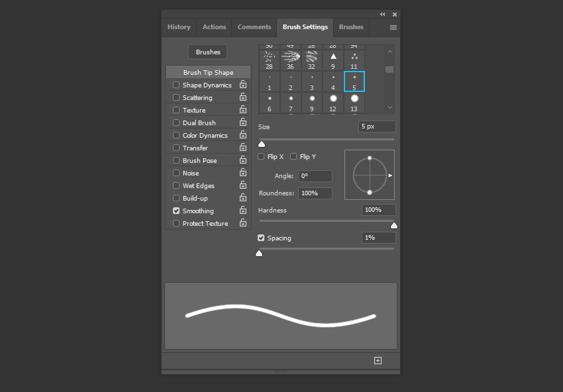Viewport: 563px width, 392px height.
Task: Click the lock icon beside Wet Edges
Action: pyautogui.click(x=242, y=185)
